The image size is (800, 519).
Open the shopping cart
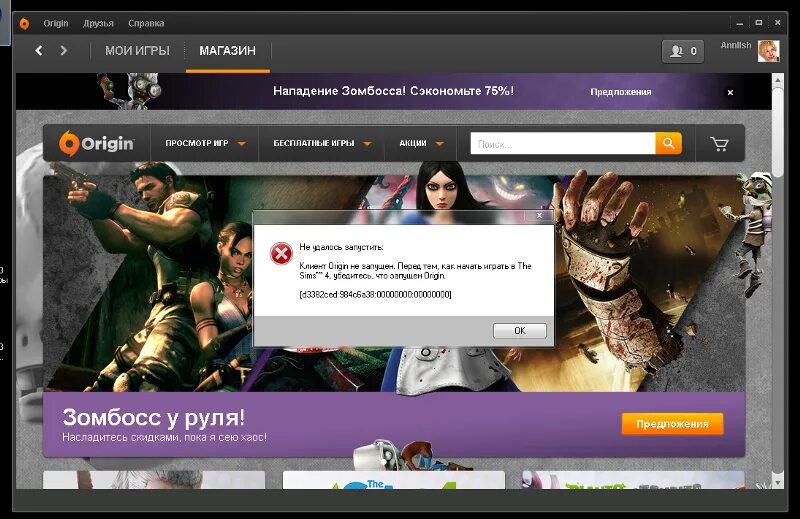point(719,144)
